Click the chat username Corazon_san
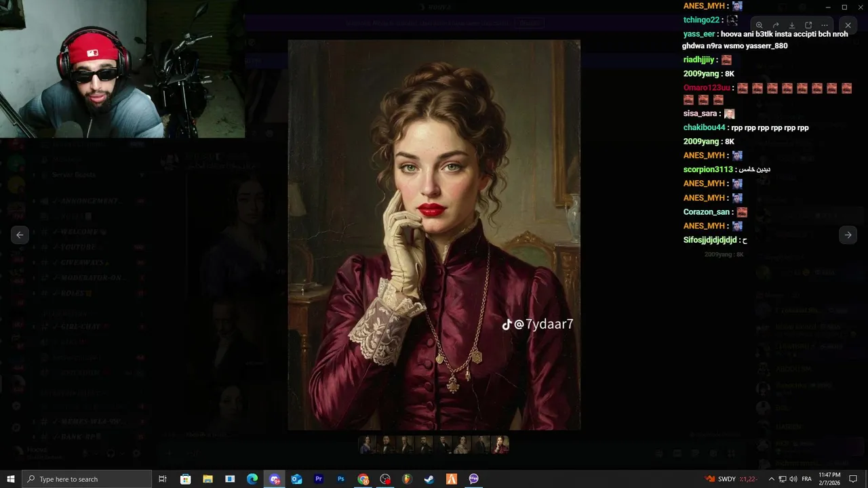The height and width of the screenshot is (488, 868). click(707, 211)
